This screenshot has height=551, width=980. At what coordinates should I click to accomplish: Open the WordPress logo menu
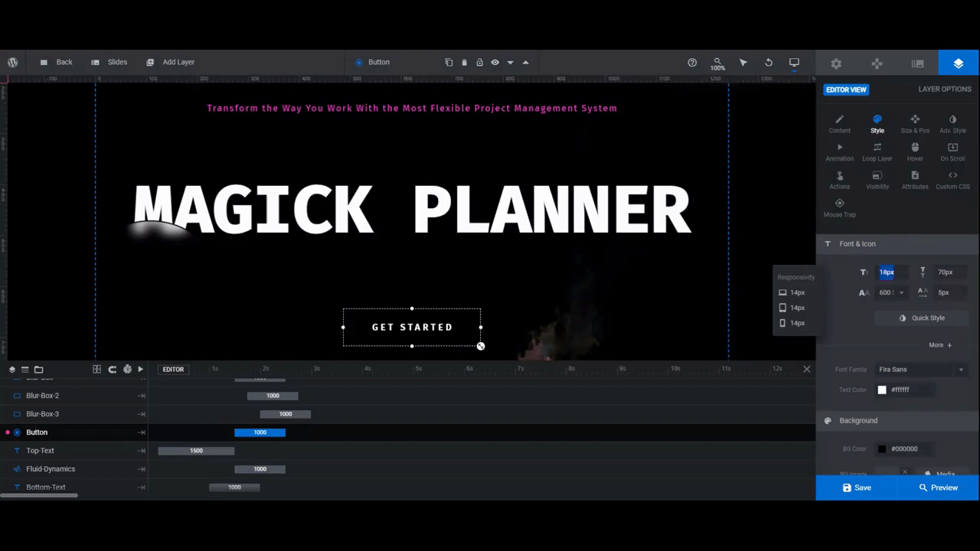pos(13,63)
